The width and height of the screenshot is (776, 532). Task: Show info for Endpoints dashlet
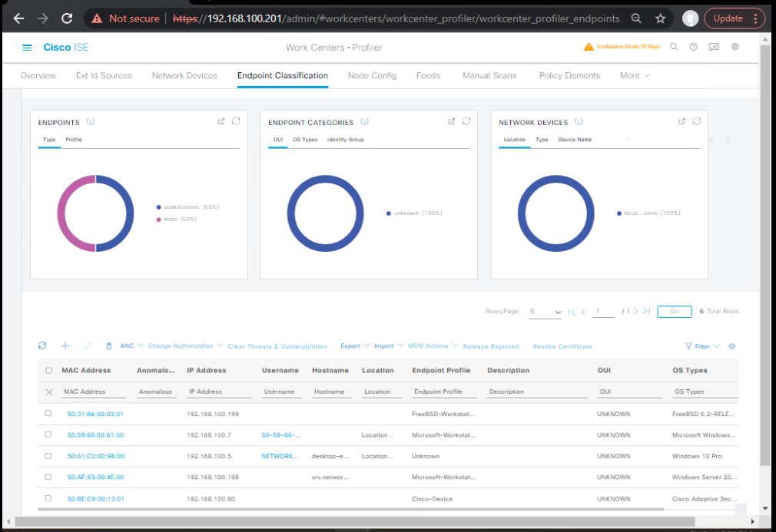point(91,121)
